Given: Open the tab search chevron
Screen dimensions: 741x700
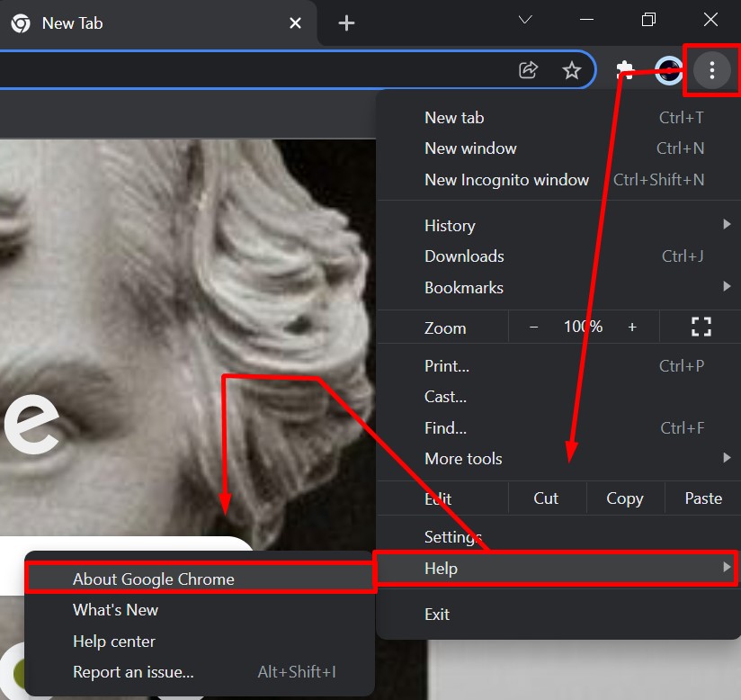Looking at the screenshot, I should pyautogui.click(x=526, y=20).
